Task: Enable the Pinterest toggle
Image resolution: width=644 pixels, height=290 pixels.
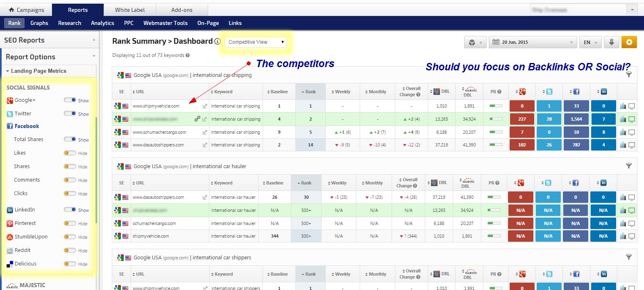Action: (x=70, y=223)
